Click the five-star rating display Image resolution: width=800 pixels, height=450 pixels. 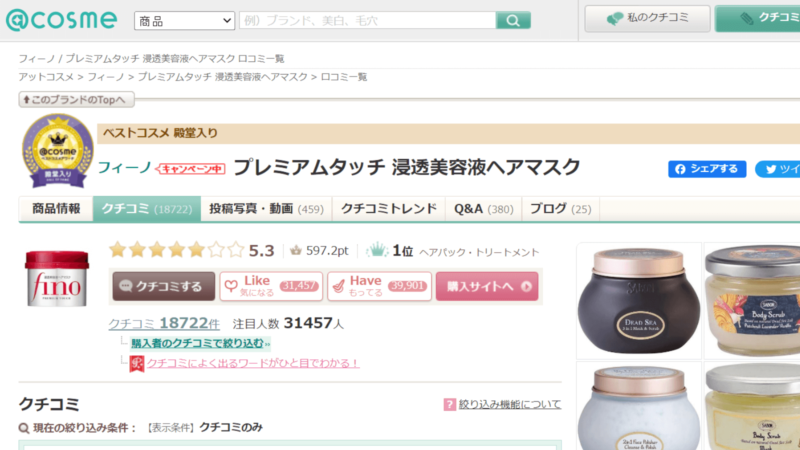(175, 250)
